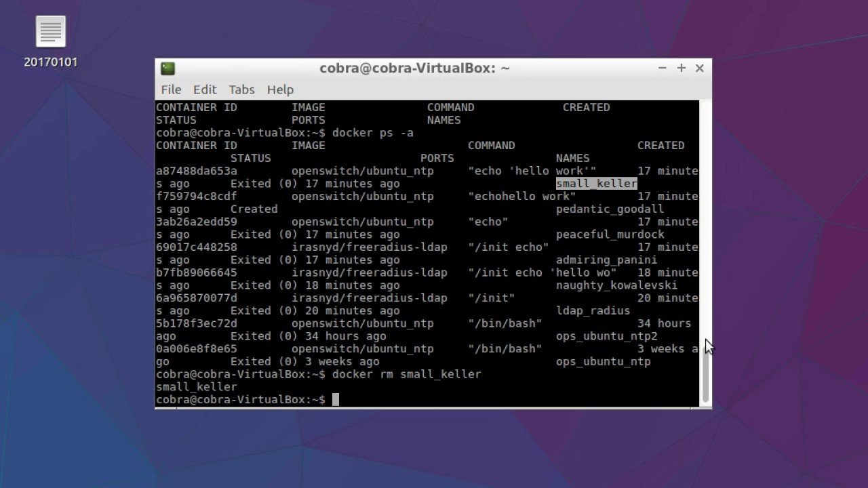Viewport: 868px width, 488px height.
Task: Click the "echohello work" command cell
Action: coord(522,197)
